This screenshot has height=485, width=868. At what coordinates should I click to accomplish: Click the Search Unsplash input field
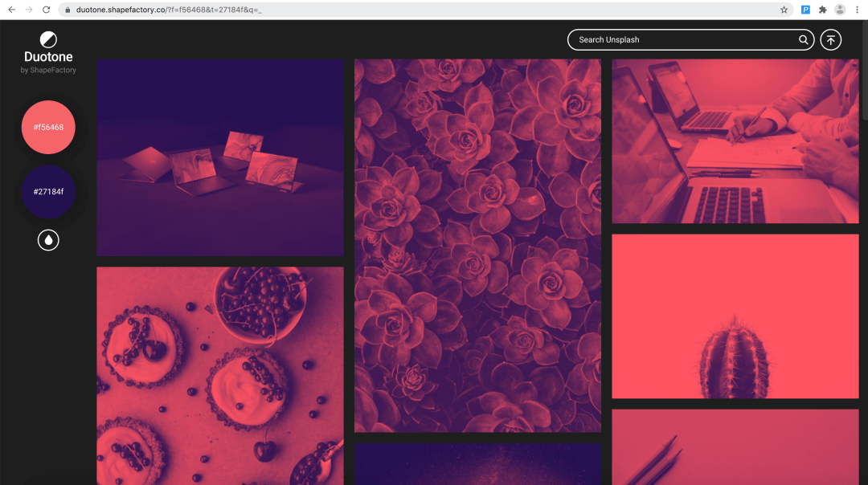pyautogui.click(x=683, y=40)
